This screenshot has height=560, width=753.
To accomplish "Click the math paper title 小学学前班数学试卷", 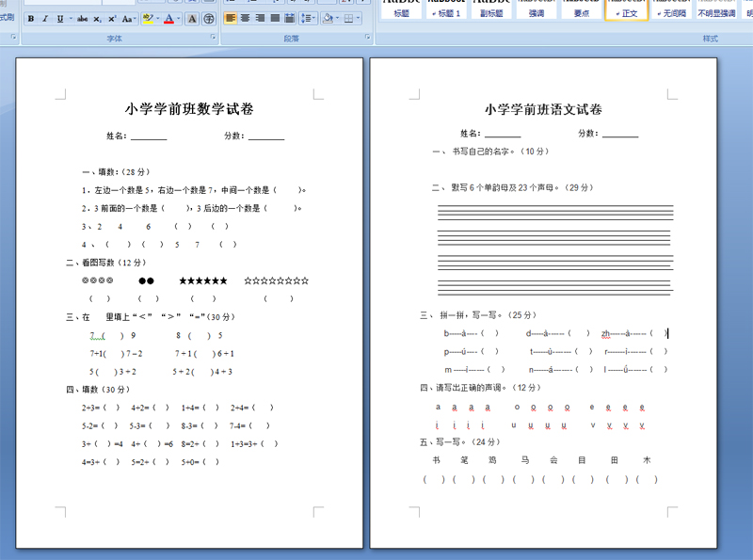I will point(189,109).
